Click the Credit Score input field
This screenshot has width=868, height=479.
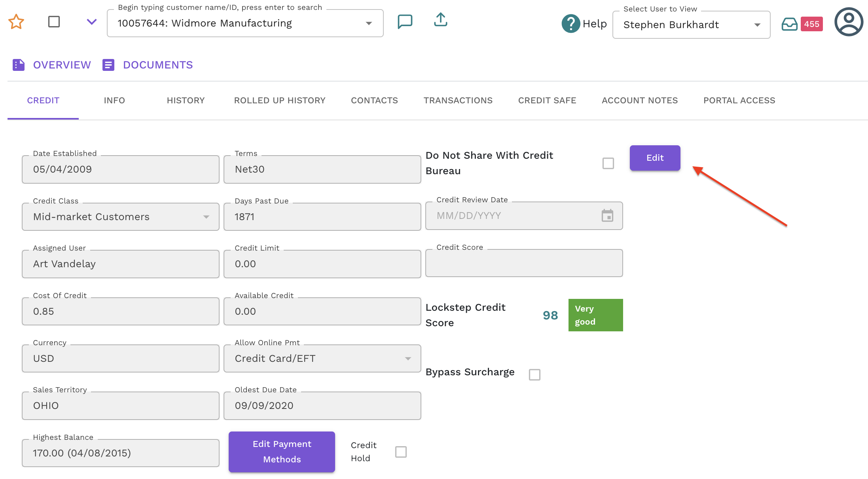(523, 263)
